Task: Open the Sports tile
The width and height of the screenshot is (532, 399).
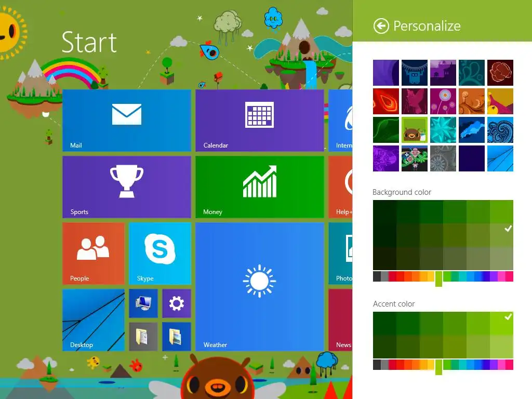Action: [127, 187]
